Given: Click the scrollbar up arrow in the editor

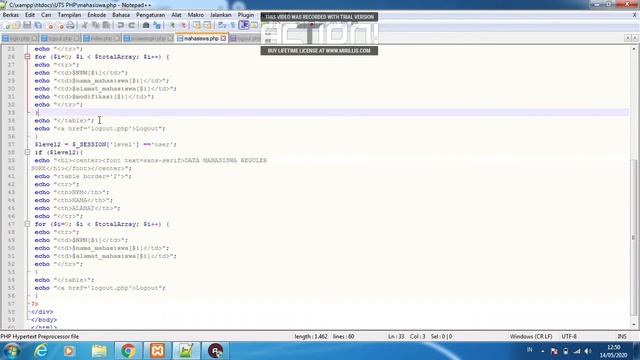Looking at the screenshot, I should point(633,49).
